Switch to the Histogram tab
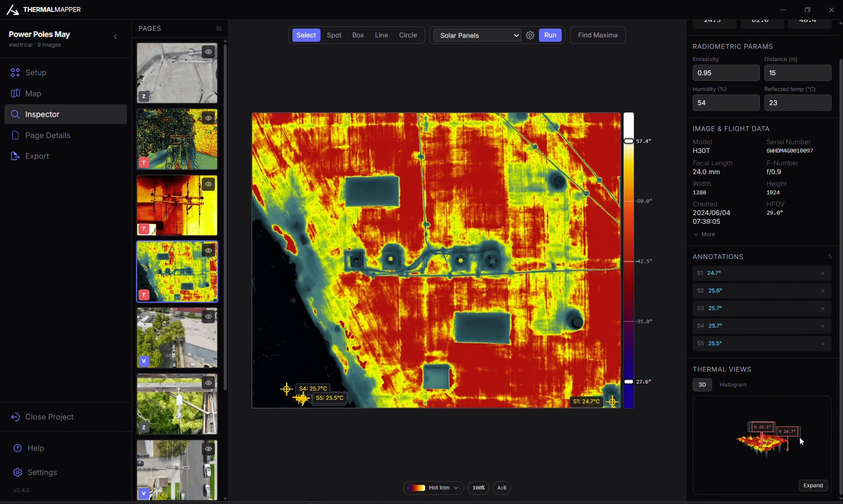Viewport: 843px width, 504px height. [733, 385]
